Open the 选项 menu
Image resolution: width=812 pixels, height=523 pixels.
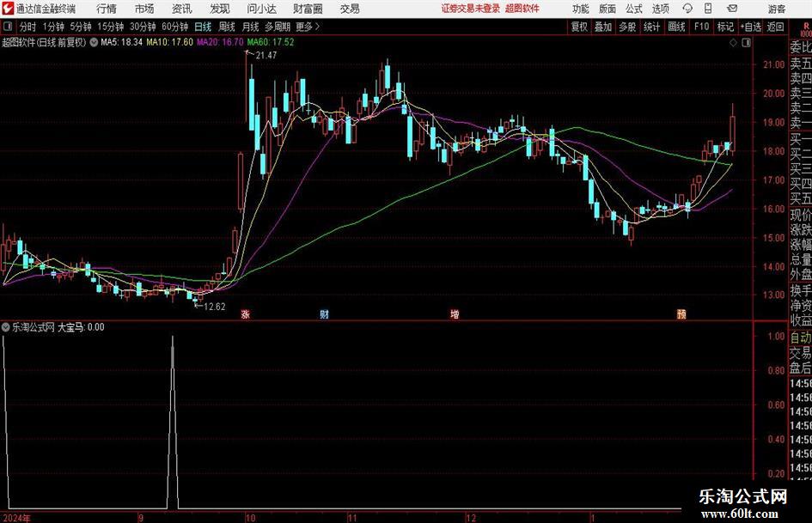coord(661,9)
